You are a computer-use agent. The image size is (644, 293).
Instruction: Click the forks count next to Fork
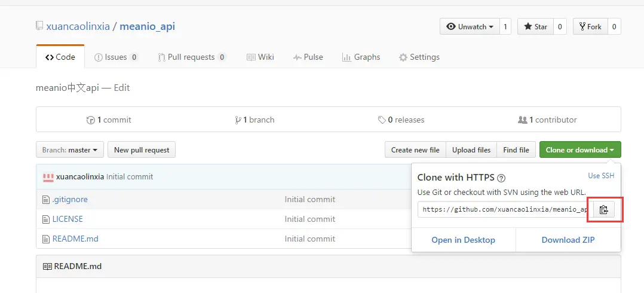[x=614, y=27]
